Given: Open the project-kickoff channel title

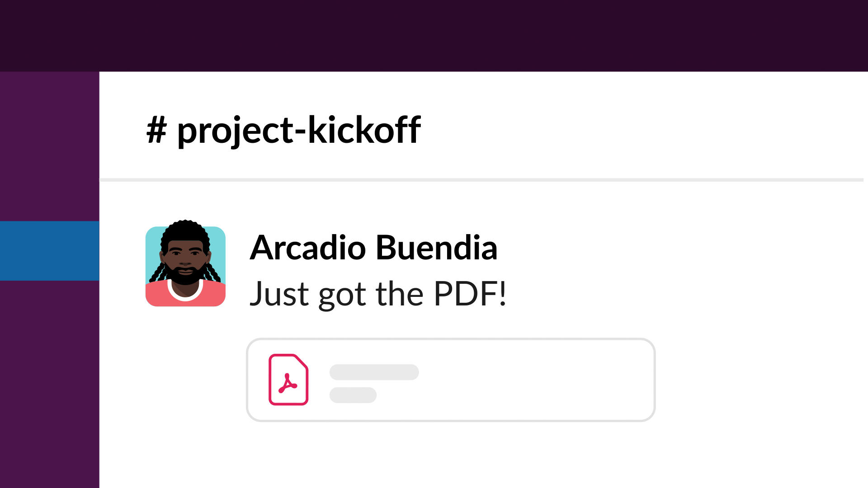Looking at the screenshot, I should 283,130.
